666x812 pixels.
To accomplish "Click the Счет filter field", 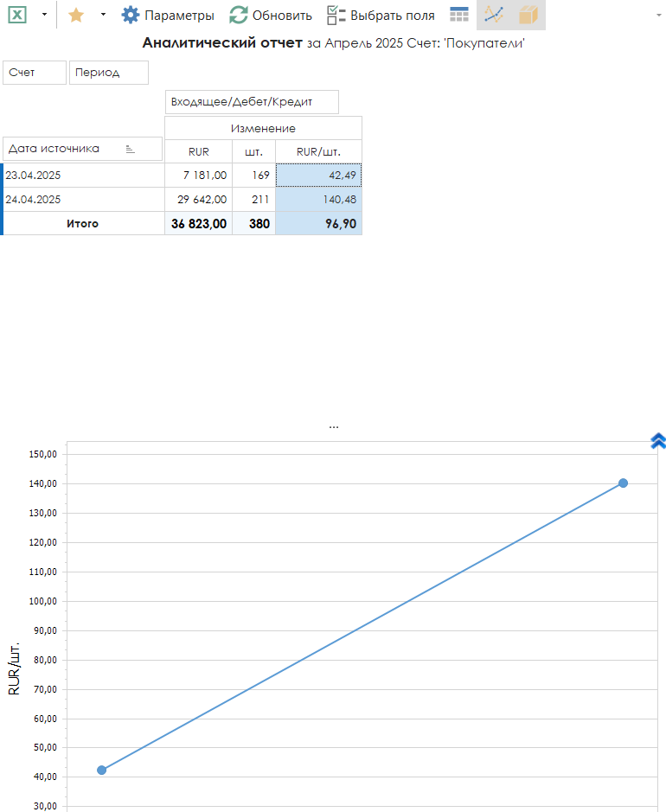I will [35, 73].
